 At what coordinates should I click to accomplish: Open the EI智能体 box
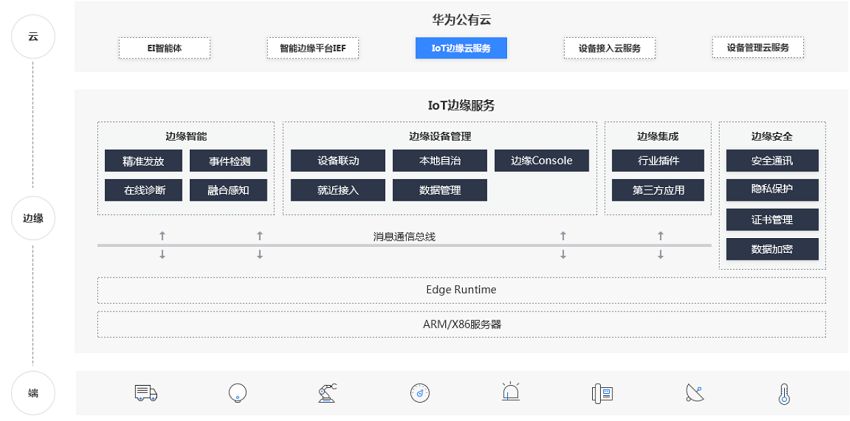click(x=165, y=48)
